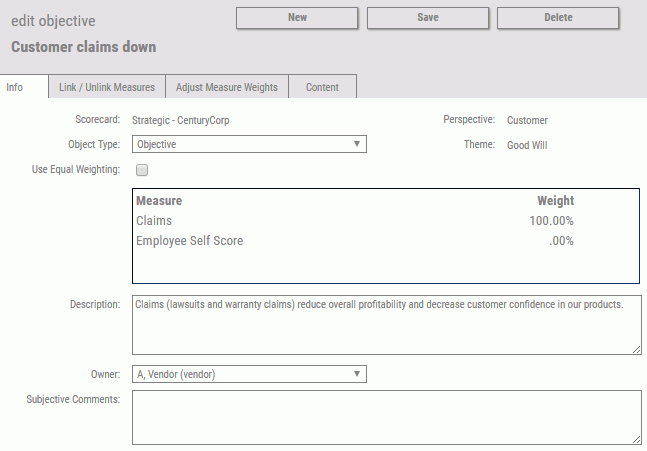647x451 pixels.
Task: Open the Link / Unlink Measures tab
Action: click(x=107, y=87)
